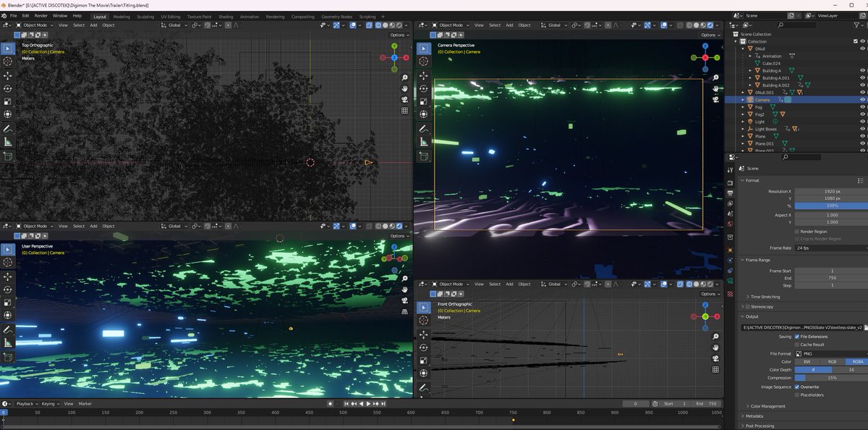Click resolution percentage 100% slider

(831, 206)
